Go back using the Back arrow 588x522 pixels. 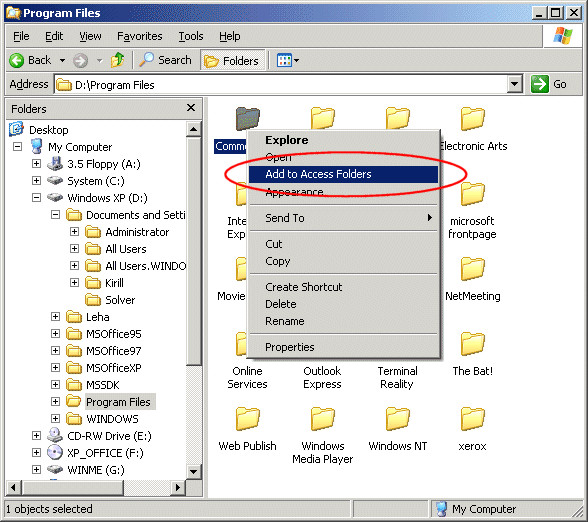pos(30,60)
